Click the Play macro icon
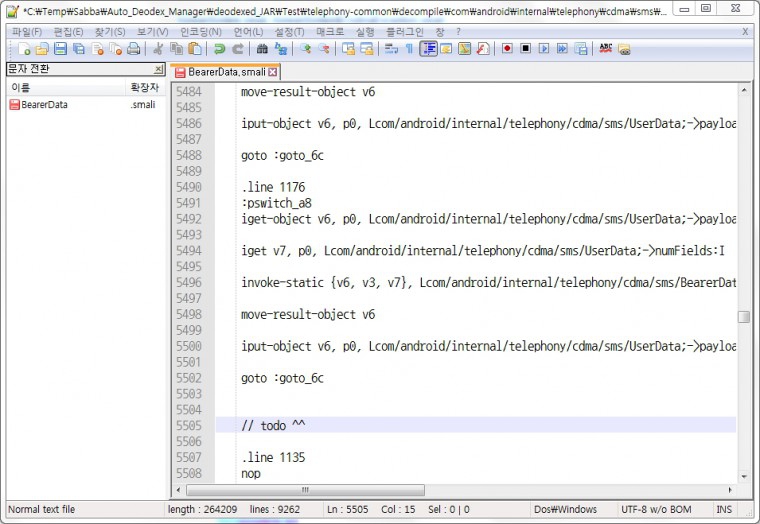This screenshot has height=524, width=760. click(x=544, y=48)
